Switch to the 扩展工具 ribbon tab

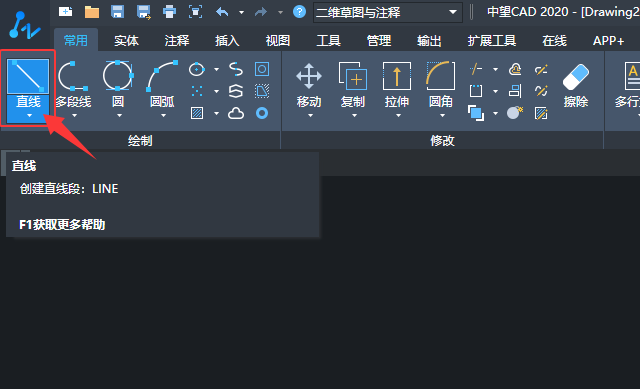coord(492,40)
